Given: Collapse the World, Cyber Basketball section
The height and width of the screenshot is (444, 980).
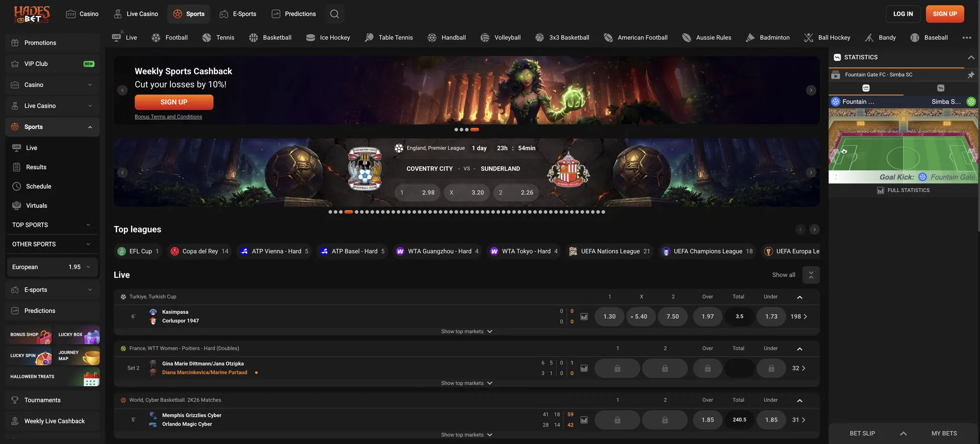Looking at the screenshot, I should click(800, 401).
